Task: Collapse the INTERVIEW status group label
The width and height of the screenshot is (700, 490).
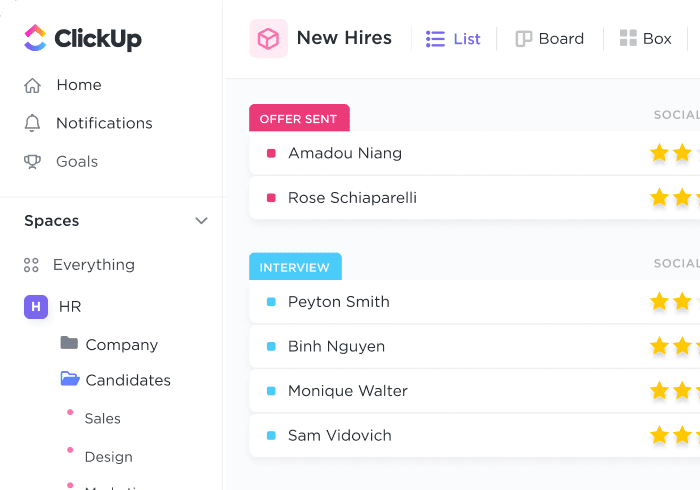Action: 295,267
